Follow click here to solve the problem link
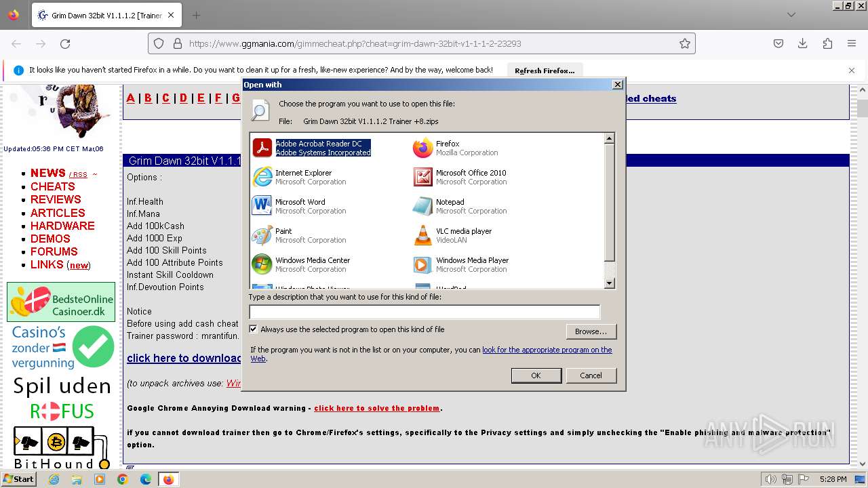The height and width of the screenshot is (488, 868). (x=376, y=408)
